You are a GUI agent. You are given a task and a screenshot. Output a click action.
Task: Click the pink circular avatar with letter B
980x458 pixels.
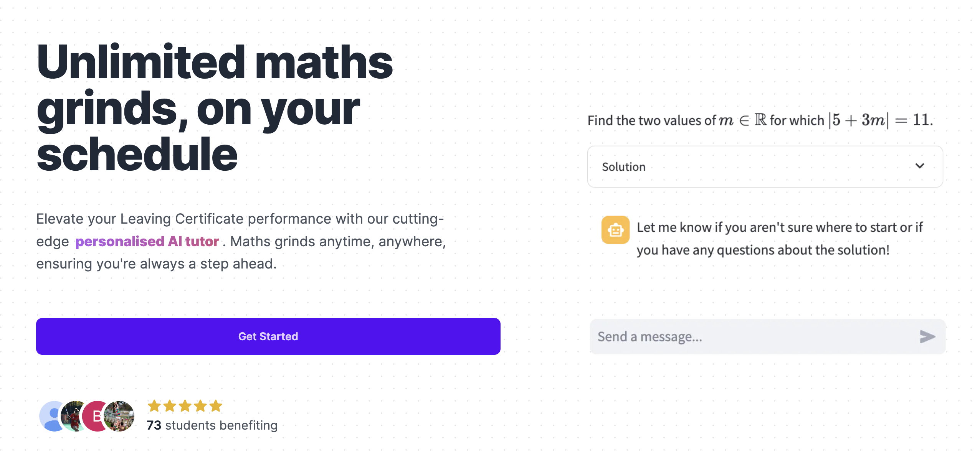pos(95,416)
